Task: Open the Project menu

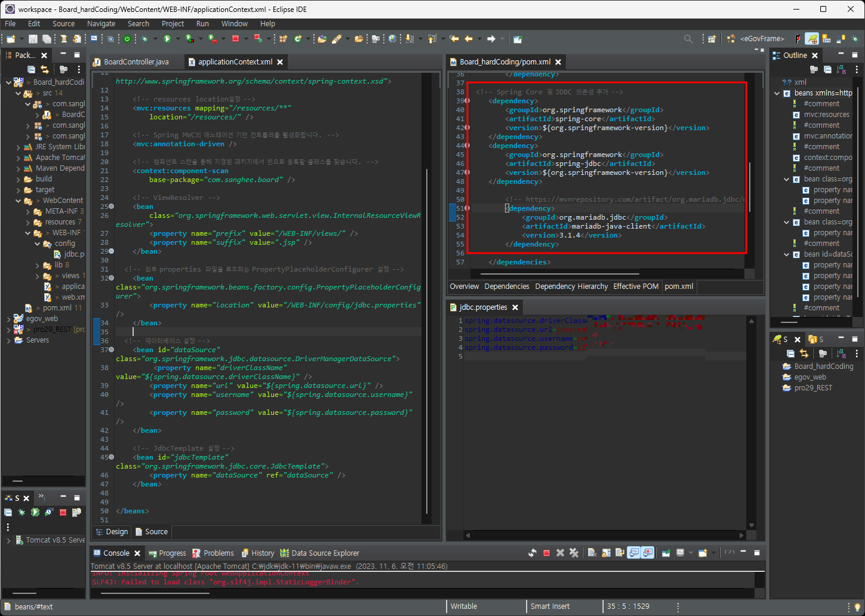Action: [x=173, y=24]
